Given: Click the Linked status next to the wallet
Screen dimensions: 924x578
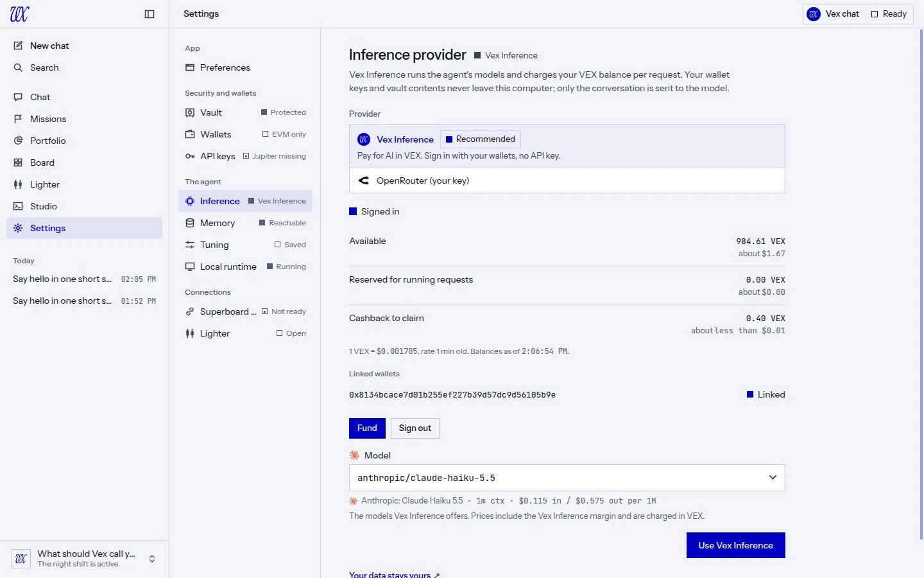Looking at the screenshot, I should 766,395.
